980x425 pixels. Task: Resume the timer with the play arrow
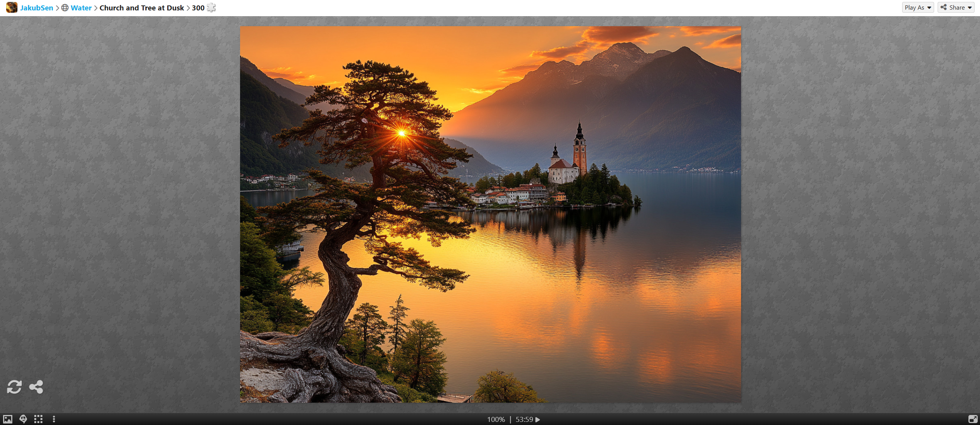538,420
